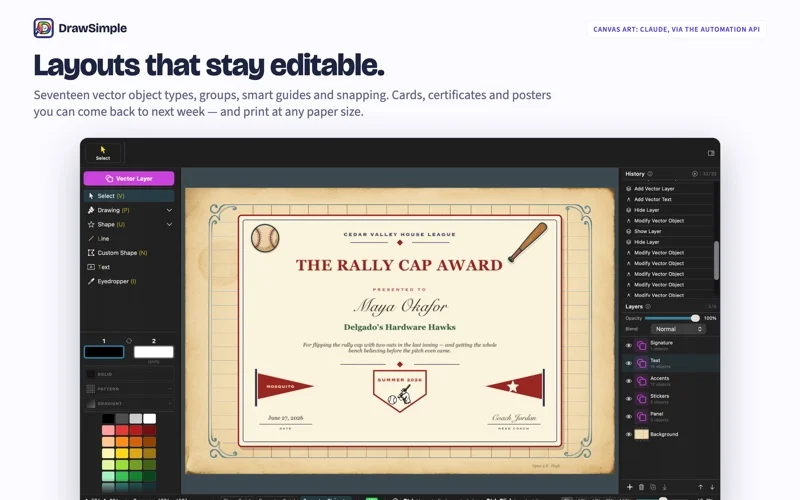Expand the Drawing tool group
The image size is (800, 500).
click(169, 210)
